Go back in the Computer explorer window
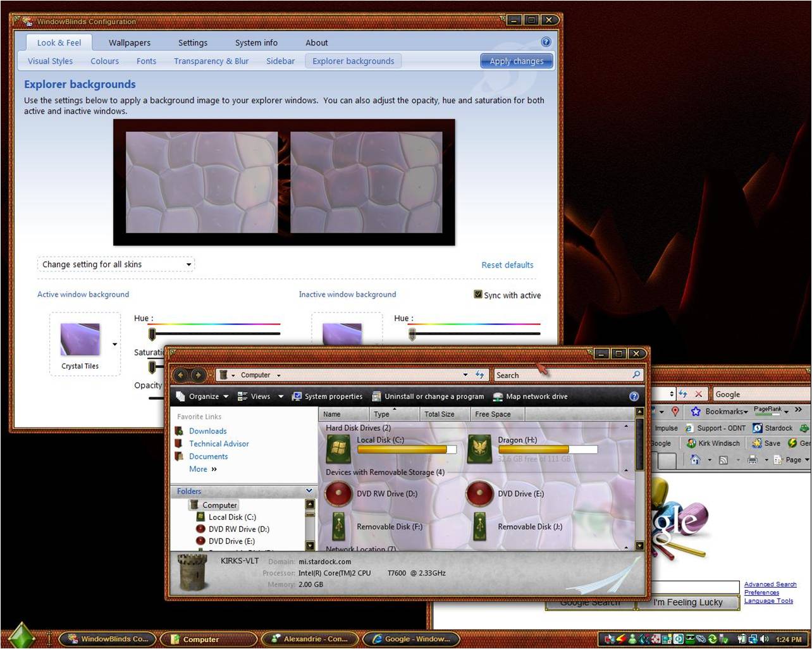812x649 pixels. click(x=181, y=375)
